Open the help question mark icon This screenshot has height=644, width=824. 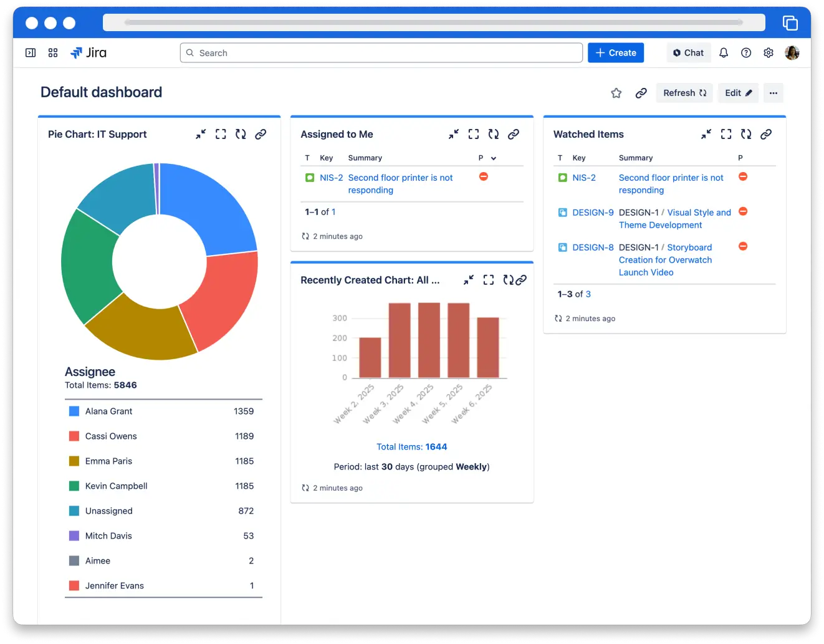745,53
